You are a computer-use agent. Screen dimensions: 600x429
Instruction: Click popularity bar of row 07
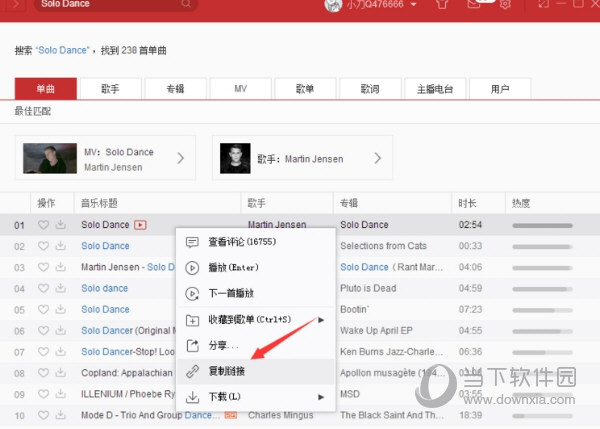coord(542,352)
